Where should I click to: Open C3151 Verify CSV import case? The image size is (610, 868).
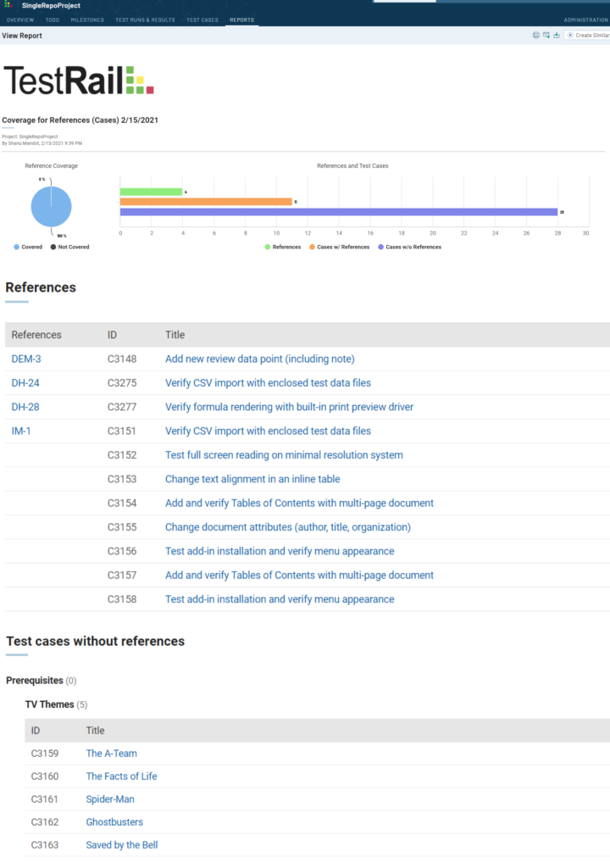point(268,431)
